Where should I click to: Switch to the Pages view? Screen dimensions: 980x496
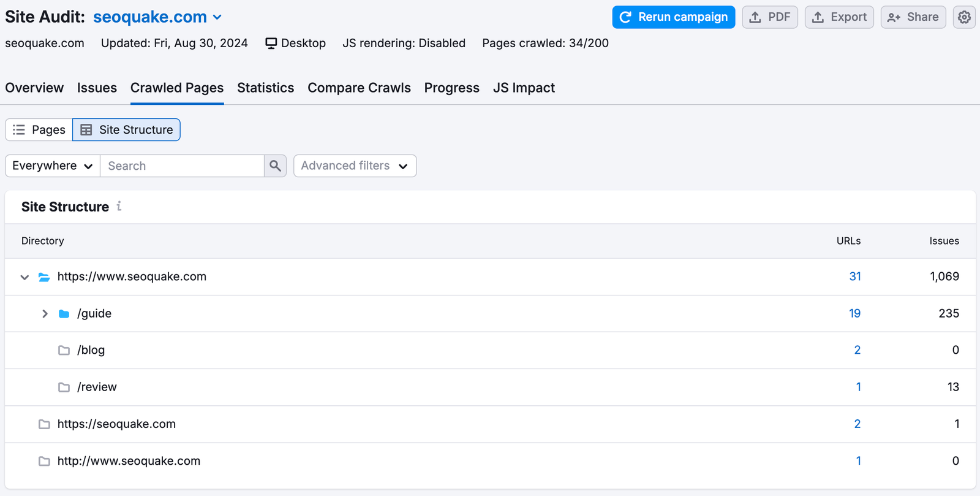(x=39, y=130)
